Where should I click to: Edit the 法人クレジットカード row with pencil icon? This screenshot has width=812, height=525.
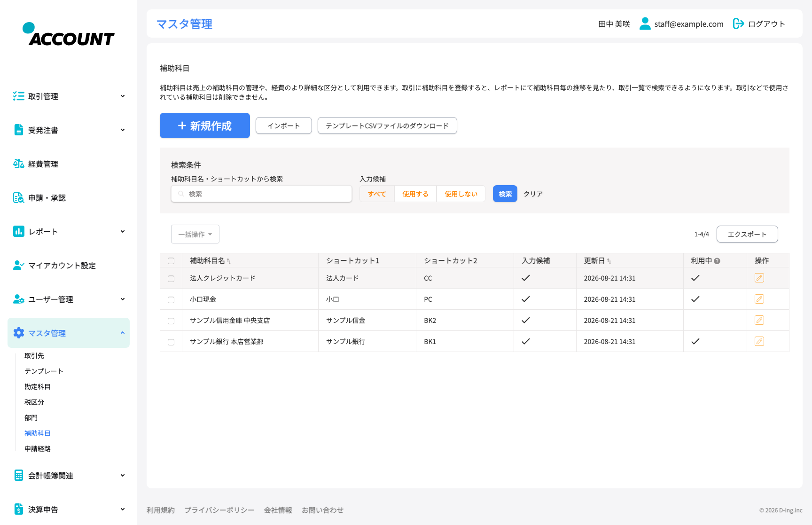click(759, 278)
